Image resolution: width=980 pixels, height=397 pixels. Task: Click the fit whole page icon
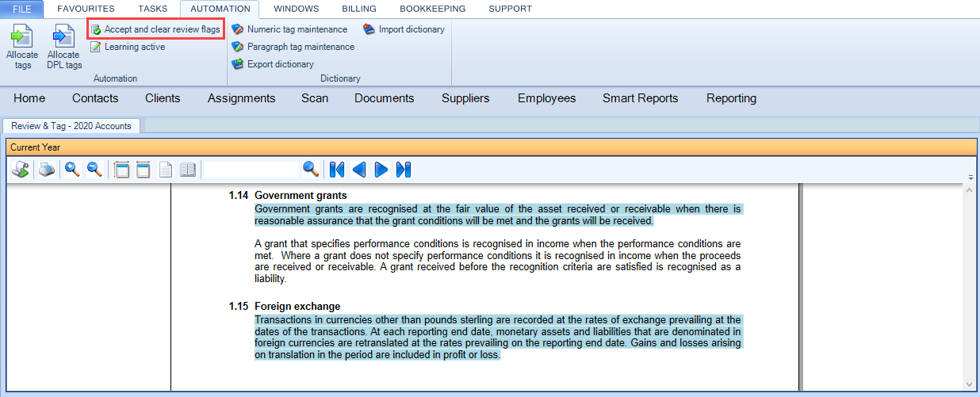coord(144,169)
